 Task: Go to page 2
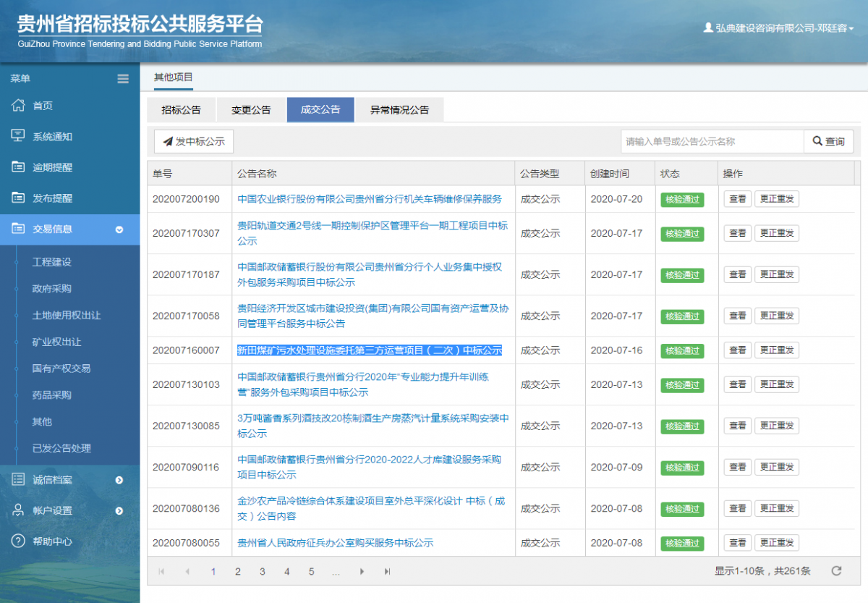[x=237, y=571]
